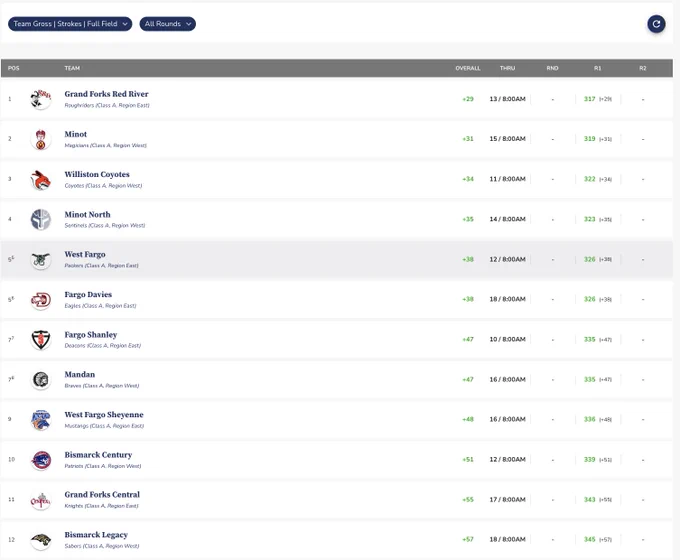
Task: Click Williston Coyotes R1 score 322
Action: click(589, 179)
